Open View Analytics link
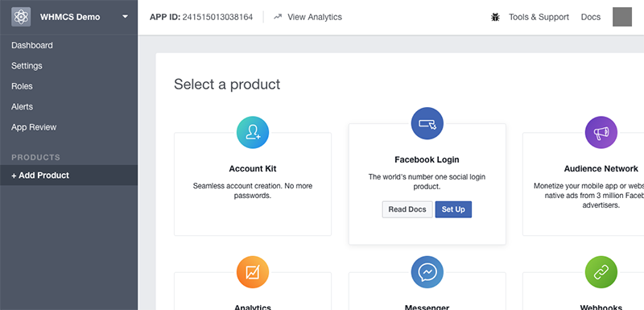 315,17
